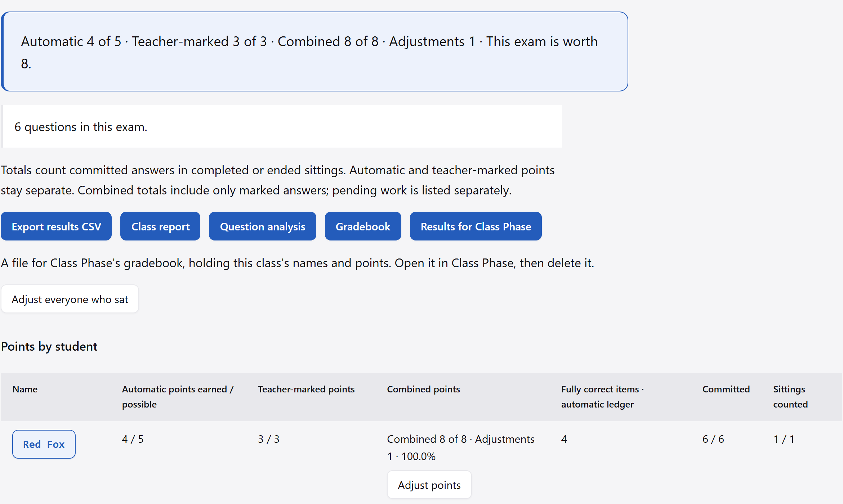This screenshot has height=504, width=843.
Task: Go to the Gradebook
Action: pyautogui.click(x=363, y=226)
